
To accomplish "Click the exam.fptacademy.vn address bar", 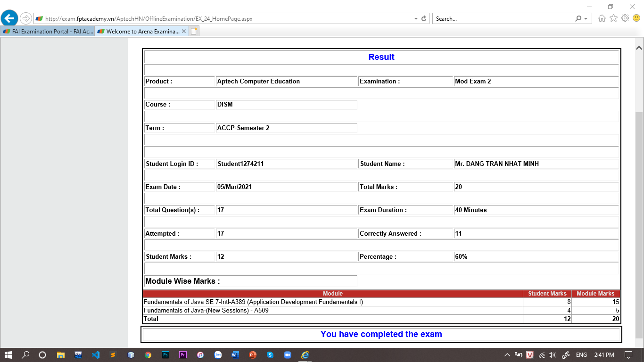I will pyautogui.click(x=223, y=19).
